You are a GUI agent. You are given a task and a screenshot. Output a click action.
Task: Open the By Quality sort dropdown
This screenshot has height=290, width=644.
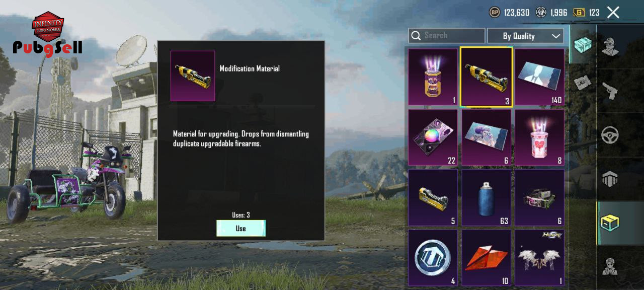[x=525, y=36]
